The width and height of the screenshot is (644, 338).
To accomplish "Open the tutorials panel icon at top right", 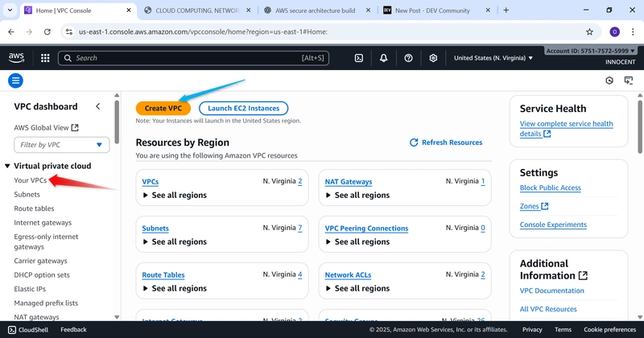I will 629,80.
